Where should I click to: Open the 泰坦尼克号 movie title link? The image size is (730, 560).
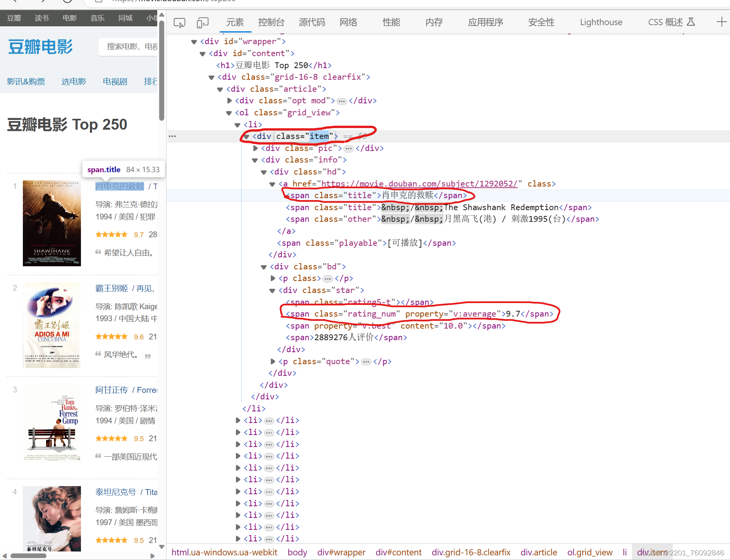click(x=116, y=492)
